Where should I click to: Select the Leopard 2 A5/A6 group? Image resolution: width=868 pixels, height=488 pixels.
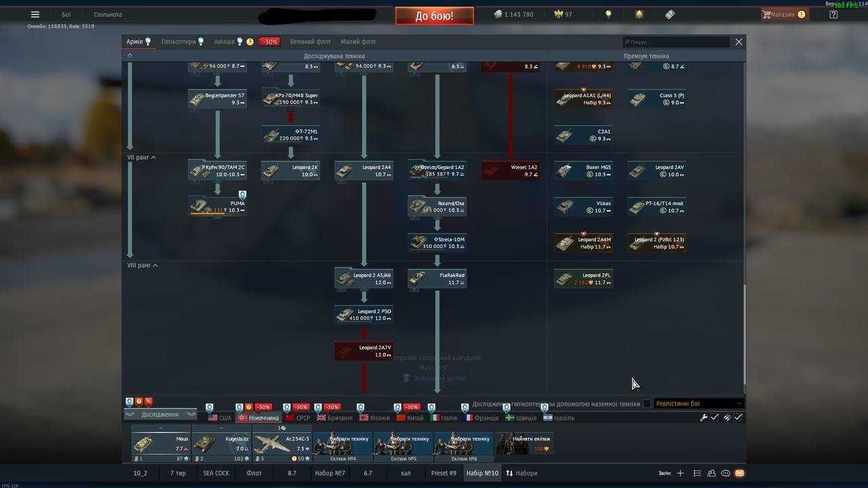point(363,279)
